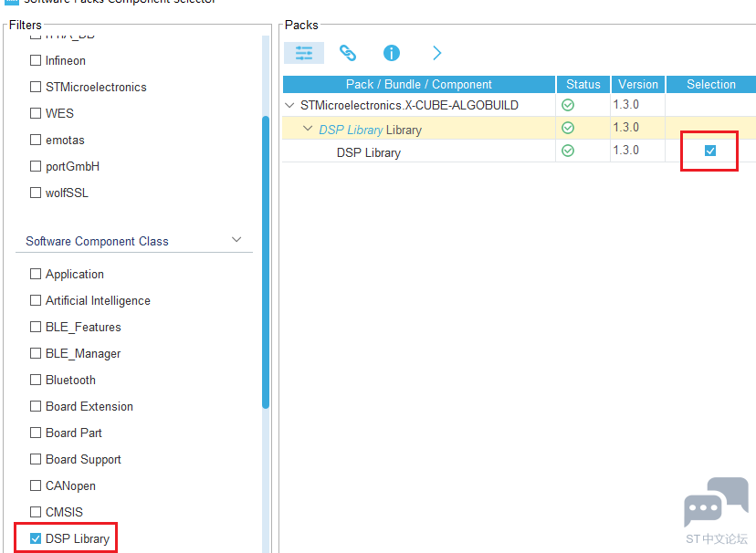Screen dimensions: 756x553
Task: Toggle the filters panel icon
Action: pyautogui.click(x=304, y=53)
